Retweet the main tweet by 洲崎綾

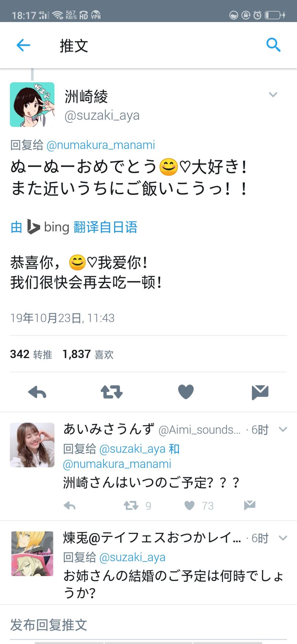[111, 392]
